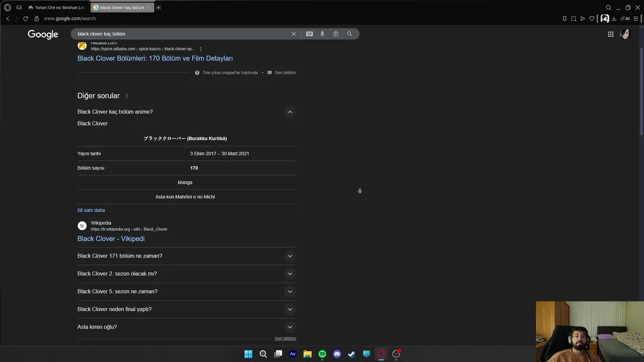Open the Windows Start menu
The image size is (644, 362).
tap(248, 354)
